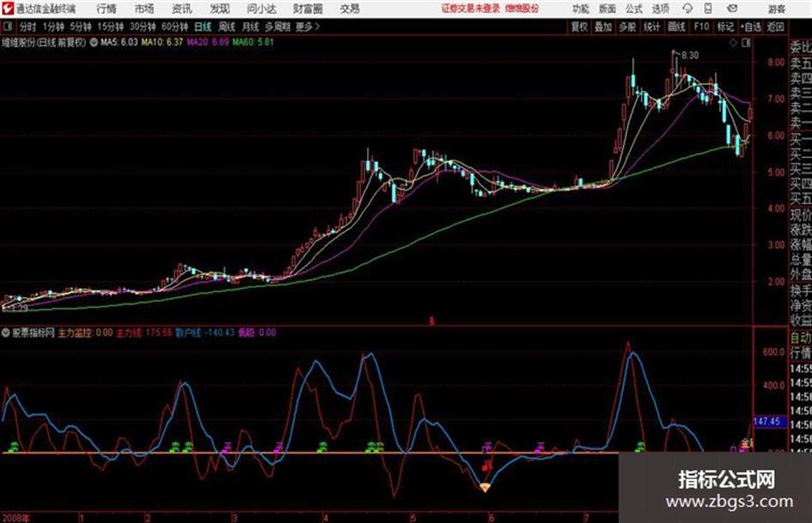
Task: Click the 散户线 -140.43 indicator label
Action: click(x=205, y=333)
